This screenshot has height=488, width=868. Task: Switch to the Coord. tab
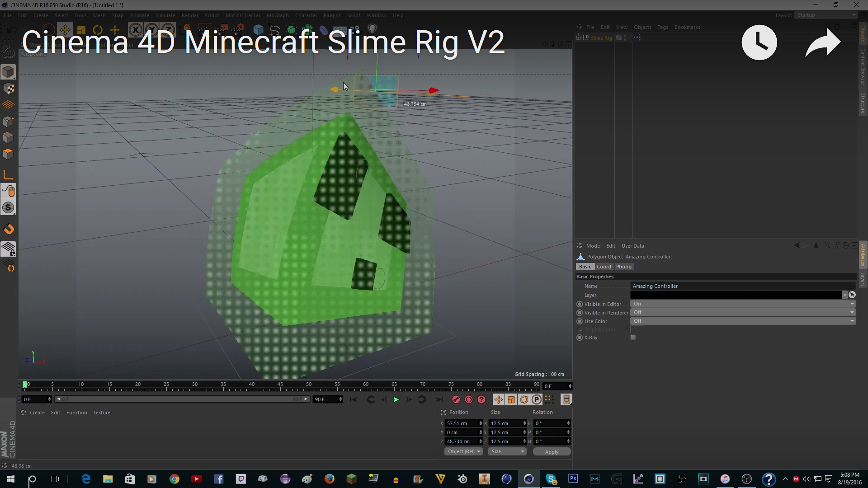(604, 267)
